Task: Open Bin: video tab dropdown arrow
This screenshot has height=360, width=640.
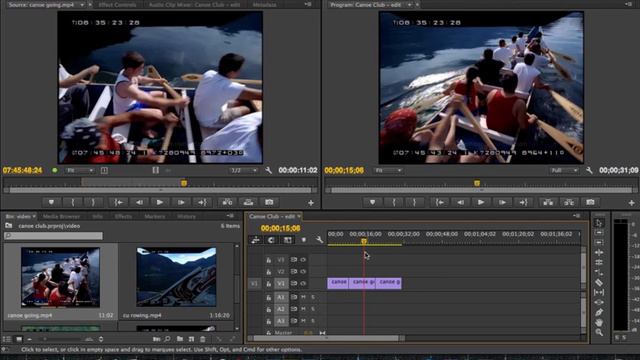Action: pyautogui.click(x=34, y=216)
